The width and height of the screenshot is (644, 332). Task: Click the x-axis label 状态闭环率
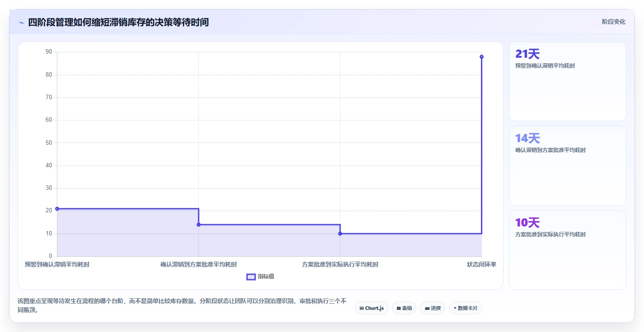[481, 265]
